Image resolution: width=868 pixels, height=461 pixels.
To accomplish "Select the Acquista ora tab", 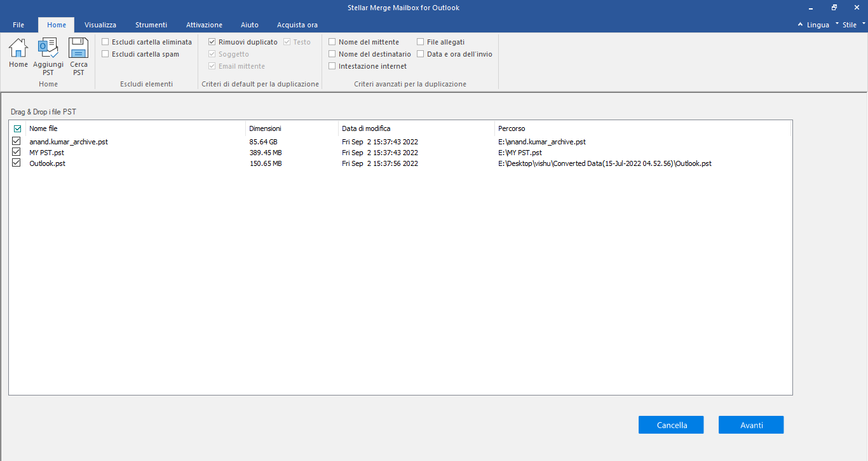I will click(x=297, y=25).
